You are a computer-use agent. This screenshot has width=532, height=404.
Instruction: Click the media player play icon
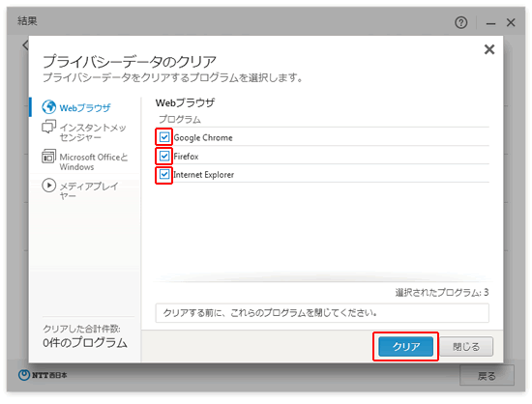[x=49, y=186]
